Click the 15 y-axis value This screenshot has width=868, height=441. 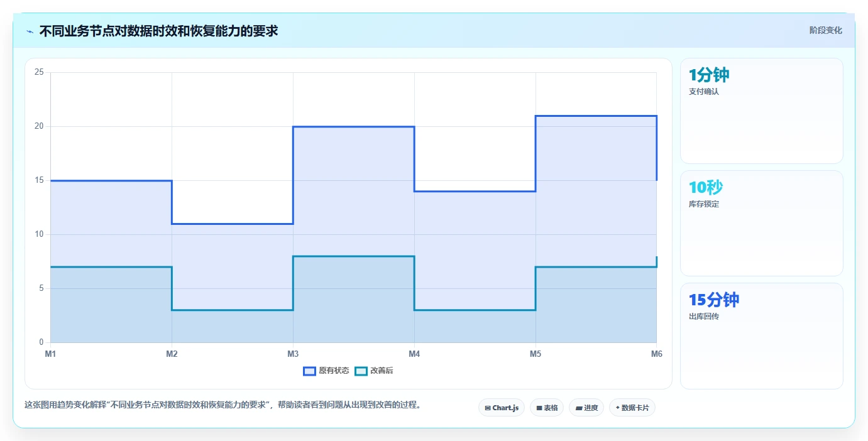[39, 180]
